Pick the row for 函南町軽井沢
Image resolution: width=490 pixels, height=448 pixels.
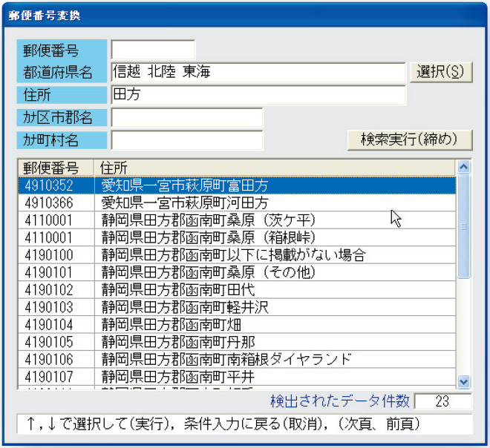[x=238, y=306]
